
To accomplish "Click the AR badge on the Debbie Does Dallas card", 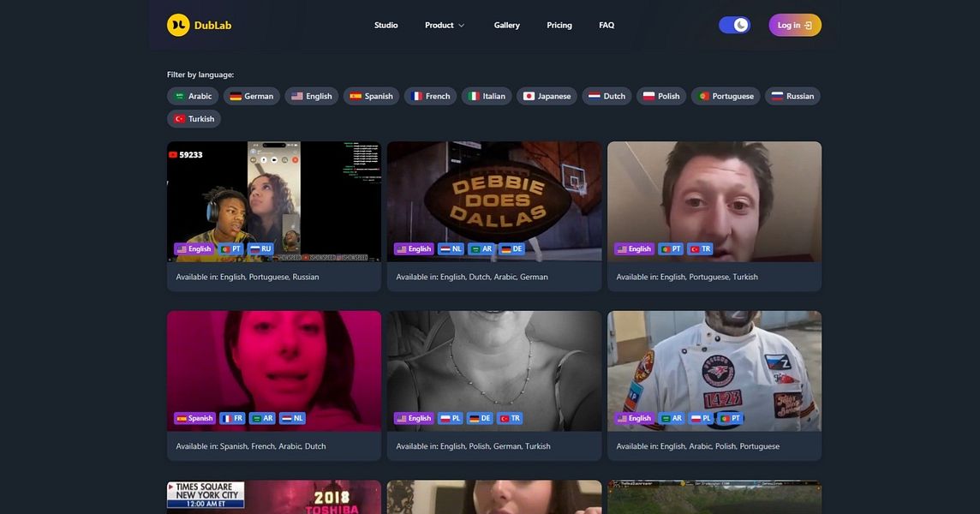I will click(x=481, y=248).
